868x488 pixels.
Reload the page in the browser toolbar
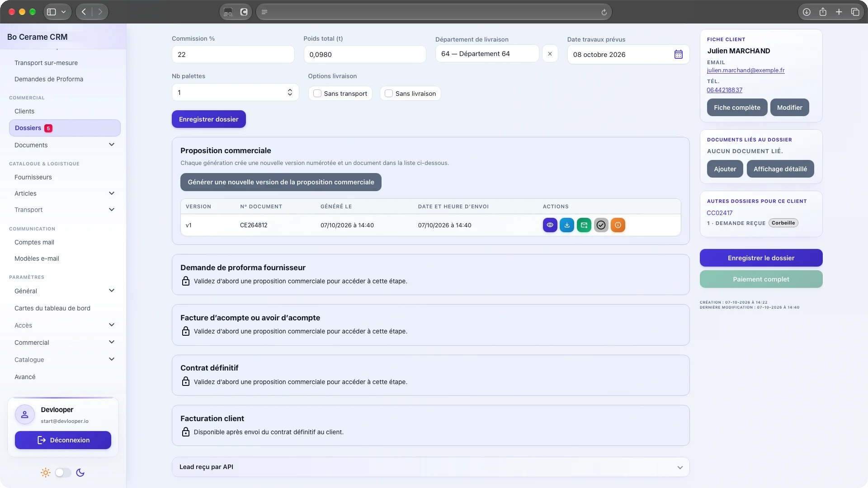tap(604, 12)
